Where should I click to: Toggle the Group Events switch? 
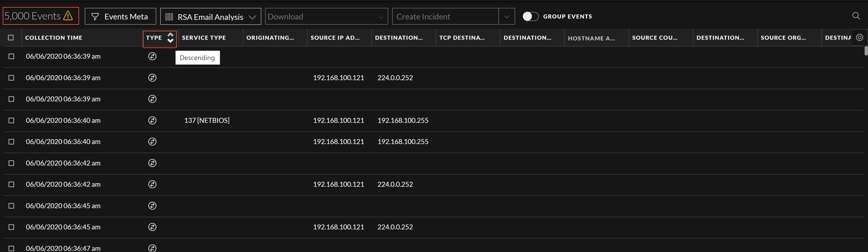pyautogui.click(x=530, y=16)
